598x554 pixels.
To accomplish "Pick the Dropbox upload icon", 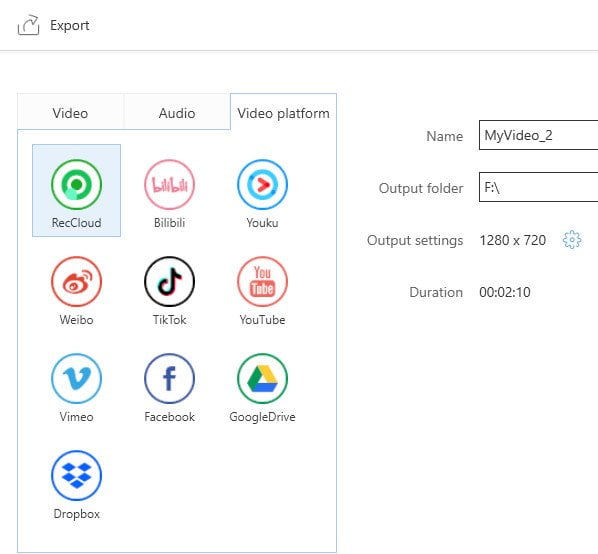I will (76, 475).
